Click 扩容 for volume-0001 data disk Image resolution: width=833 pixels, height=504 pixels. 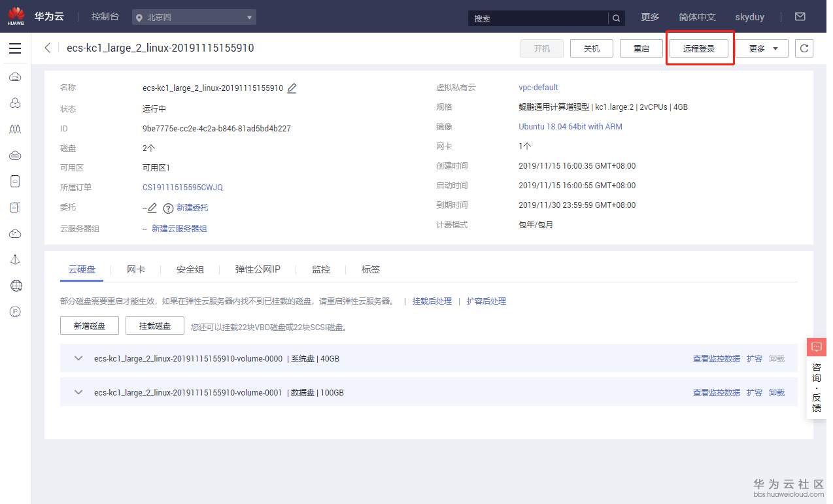[x=755, y=393]
